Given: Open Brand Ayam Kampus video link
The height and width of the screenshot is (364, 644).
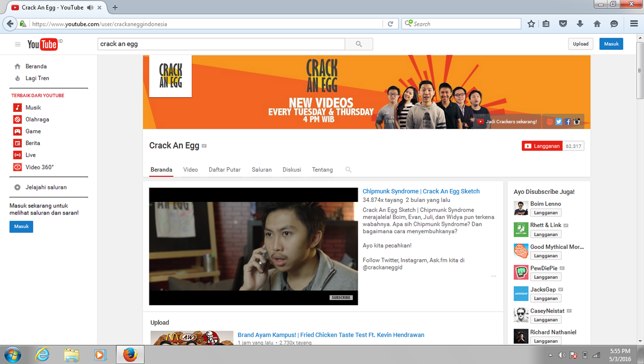Looking at the screenshot, I should pos(331,335).
